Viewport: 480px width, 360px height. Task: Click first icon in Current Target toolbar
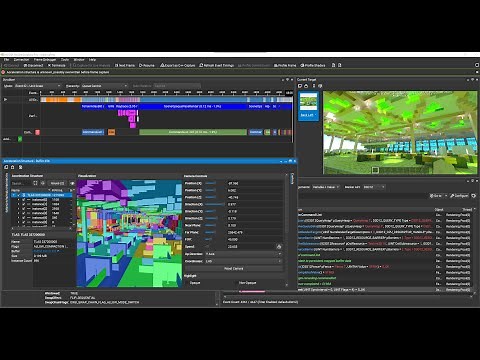[300, 86]
